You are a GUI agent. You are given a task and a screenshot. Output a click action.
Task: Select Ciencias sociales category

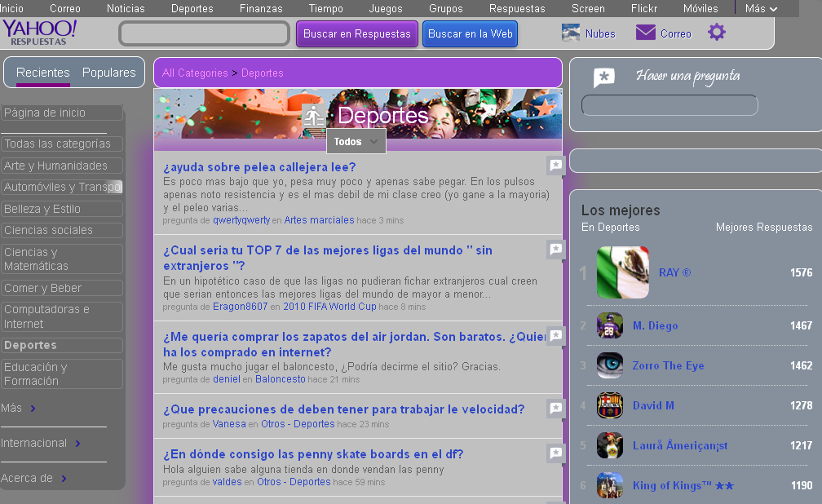click(62, 230)
